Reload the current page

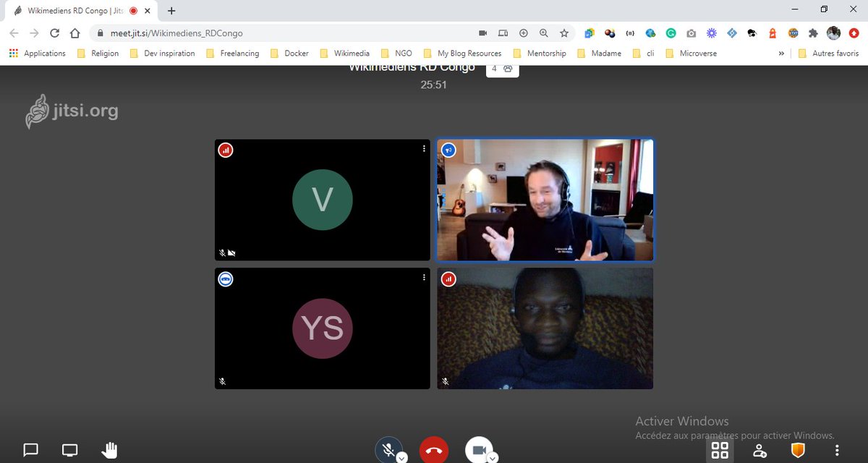click(x=54, y=33)
